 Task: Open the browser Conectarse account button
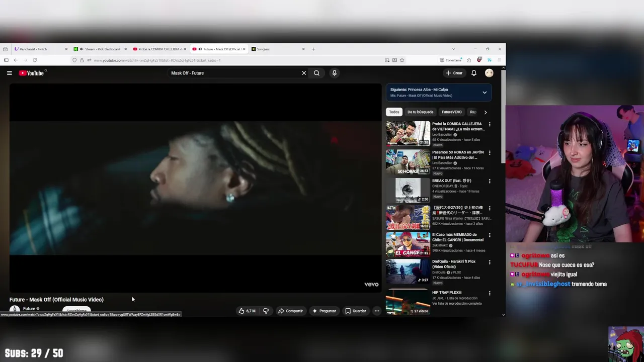tap(451, 60)
